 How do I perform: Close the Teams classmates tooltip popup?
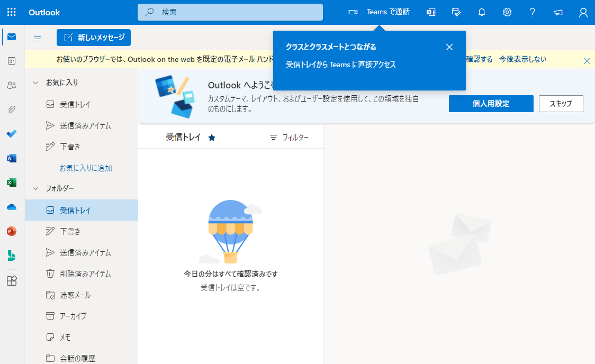449,47
